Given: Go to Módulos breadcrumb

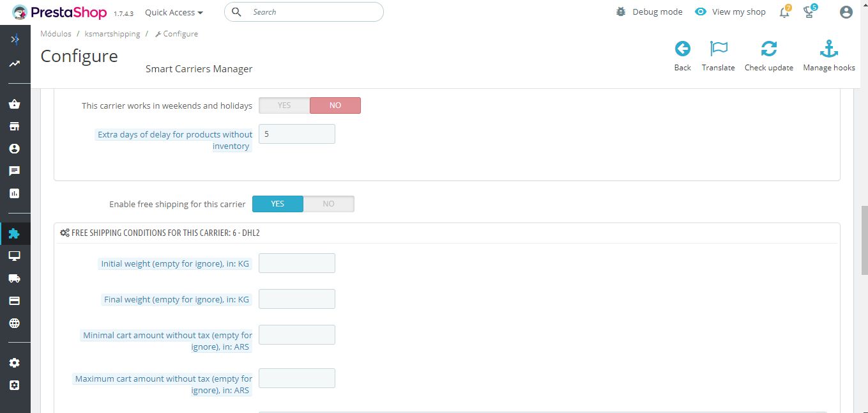Looking at the screenshot, I should pyautogui.click(x=56, y=34).
